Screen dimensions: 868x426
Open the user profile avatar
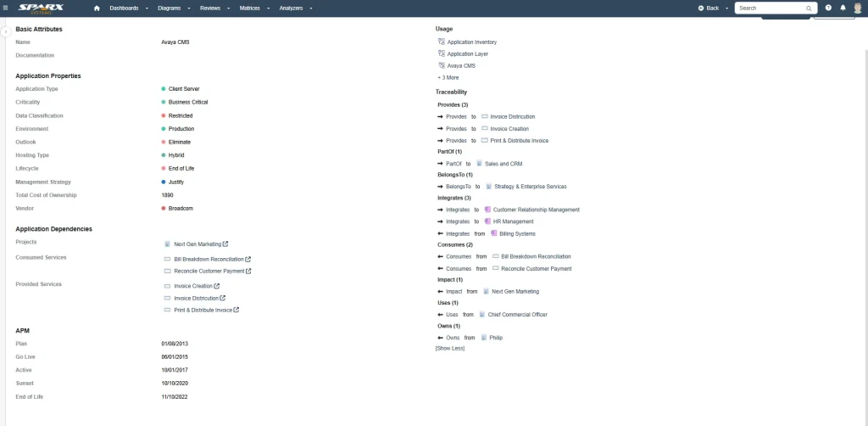point(858,8)
